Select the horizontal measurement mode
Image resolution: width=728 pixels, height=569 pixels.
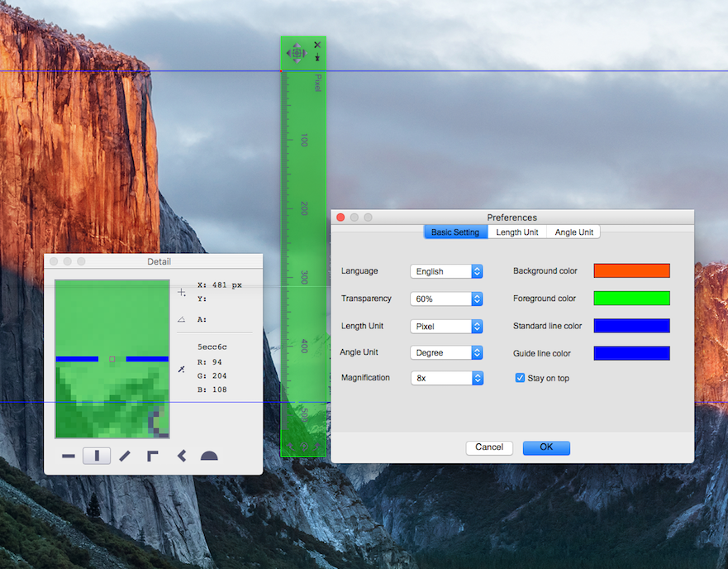click(x=69, y=455)
